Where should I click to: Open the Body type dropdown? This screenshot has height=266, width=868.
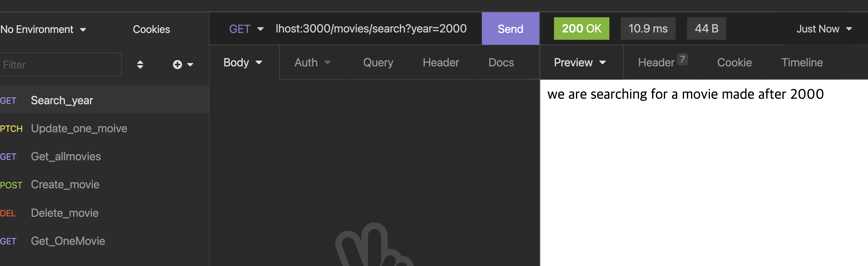point(243,62)
